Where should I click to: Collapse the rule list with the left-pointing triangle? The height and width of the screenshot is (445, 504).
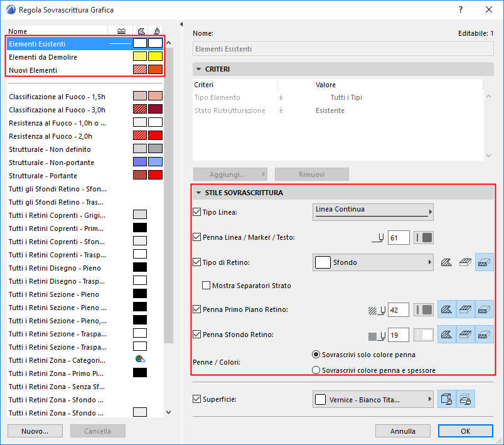tap(181, 24)
